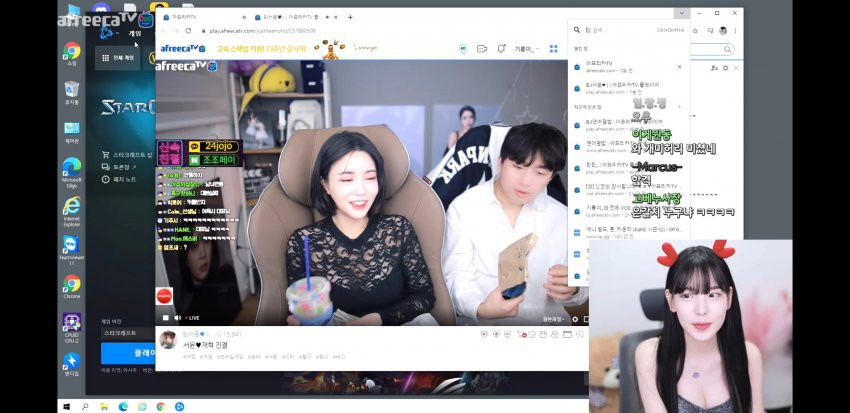Screen dimensions: 850x413
Task: Stop the live video with stop button
Action: click(166, 318)
